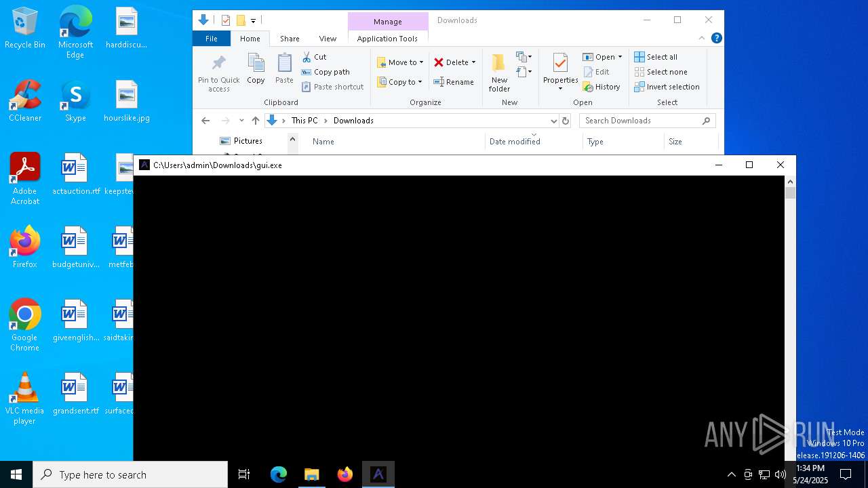The width and height of the screenshot is (868, 488).
Task: Click the Cut scissors command
Action: click(314, 57)
